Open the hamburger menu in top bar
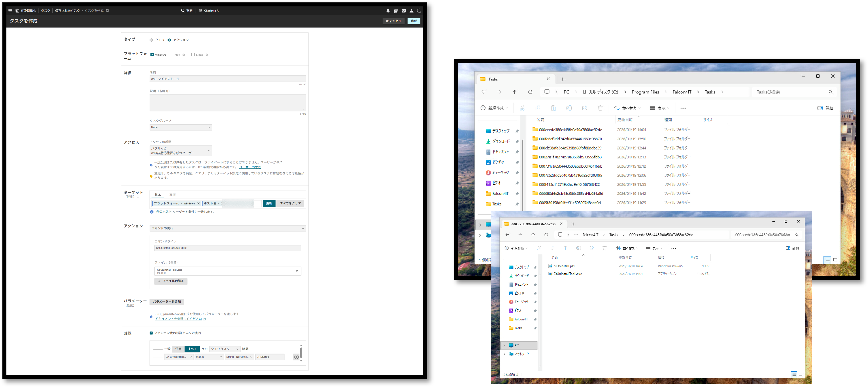The image size is (868, 387). pyautogui.click(x=10, y=11)
